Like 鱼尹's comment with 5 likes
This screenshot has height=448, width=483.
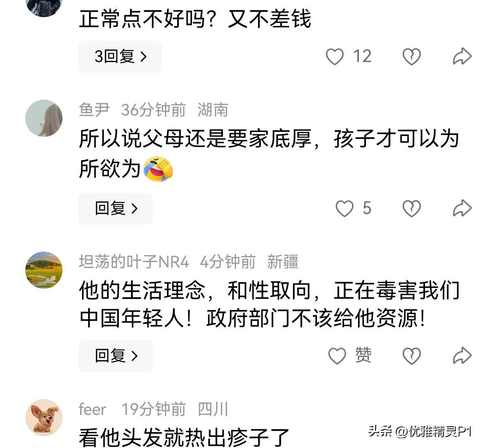pyautogui.click(x=344, y=209)
